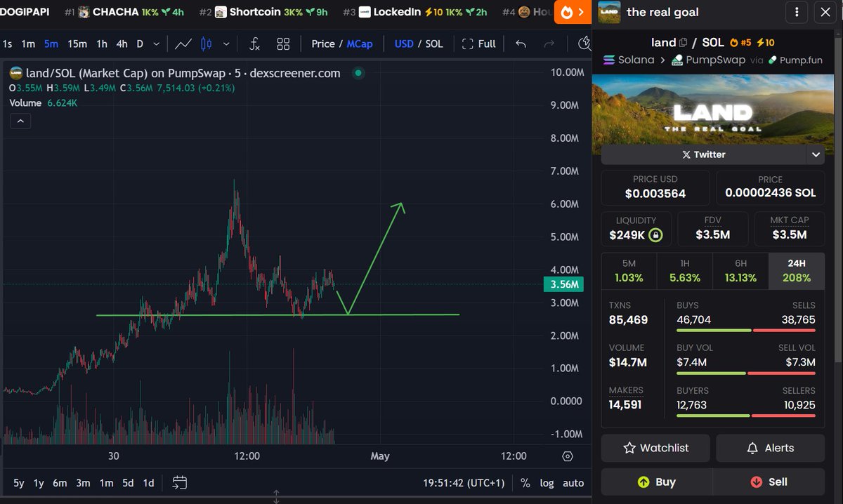Open the CHACHA trending token
This screenshot has width=843, height=504.
coord(124,12)
